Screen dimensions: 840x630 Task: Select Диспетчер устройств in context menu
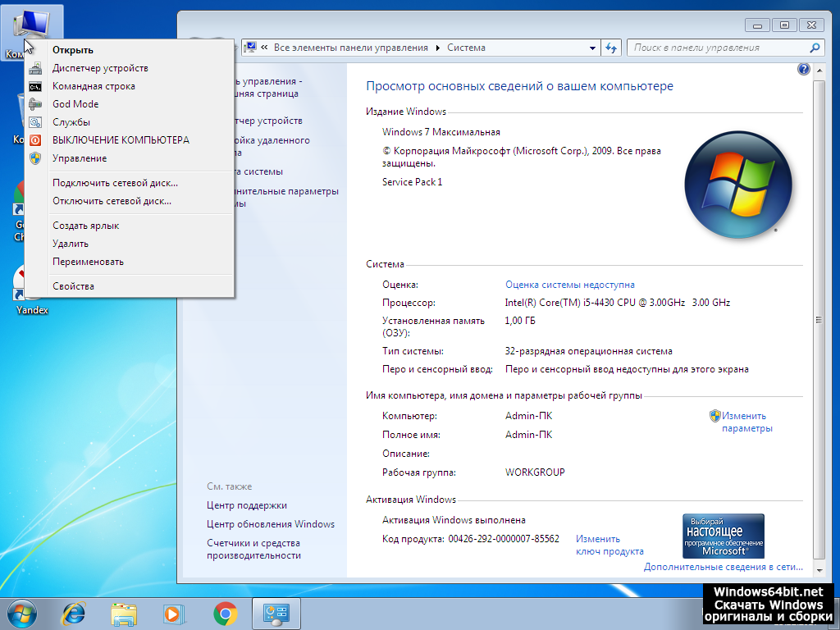100,68
